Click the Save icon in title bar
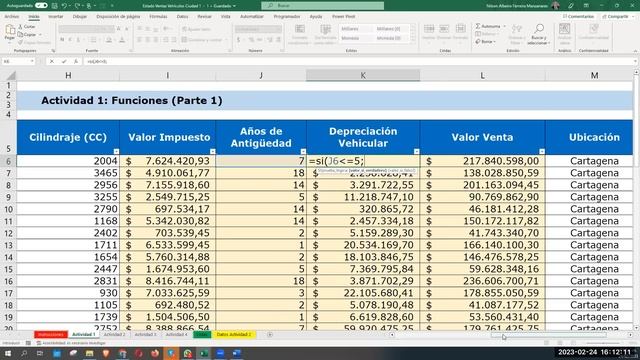Screen dimensions: 640x360 click(x=55, y=6)
